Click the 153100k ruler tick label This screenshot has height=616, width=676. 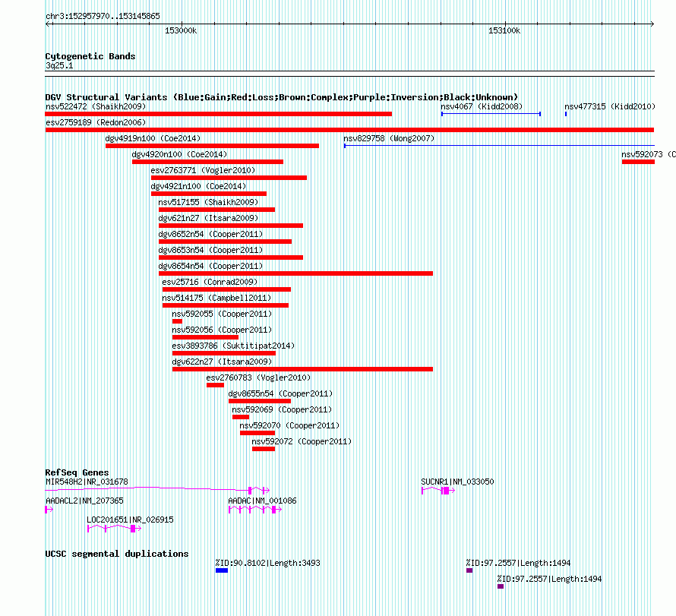pos(504,30)
